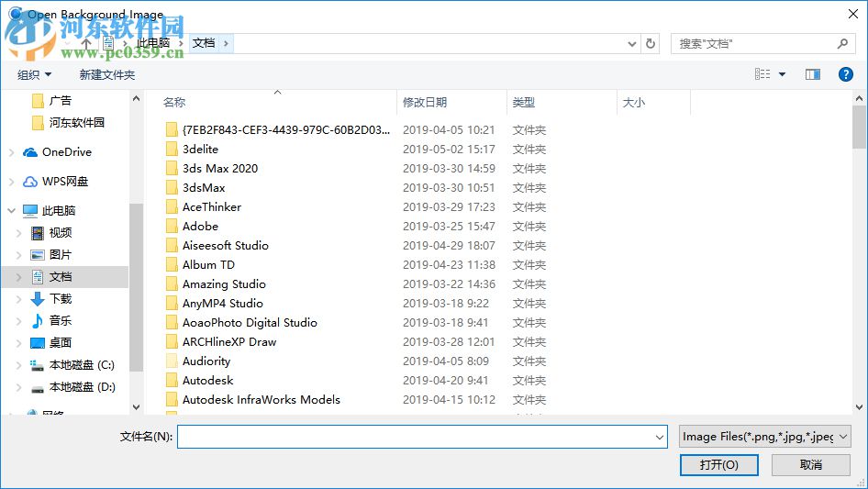Expand the WPS网盘 tree node
Viewport: 868px width, 489px height.
point(12,181)
